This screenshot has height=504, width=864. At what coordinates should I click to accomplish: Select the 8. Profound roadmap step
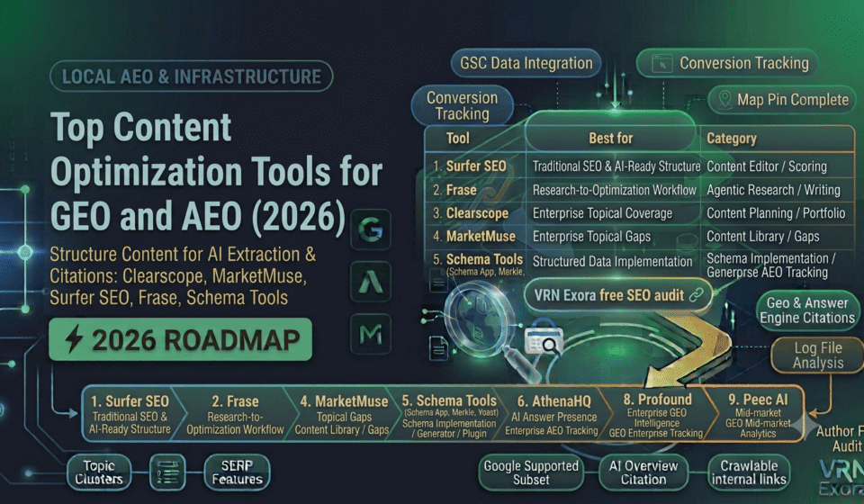[x=657, y=414]
